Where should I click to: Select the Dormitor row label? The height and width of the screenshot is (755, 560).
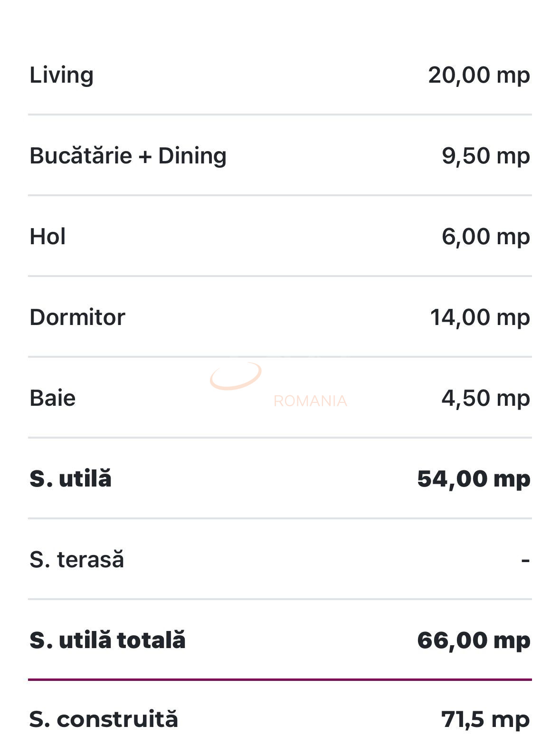77,317
